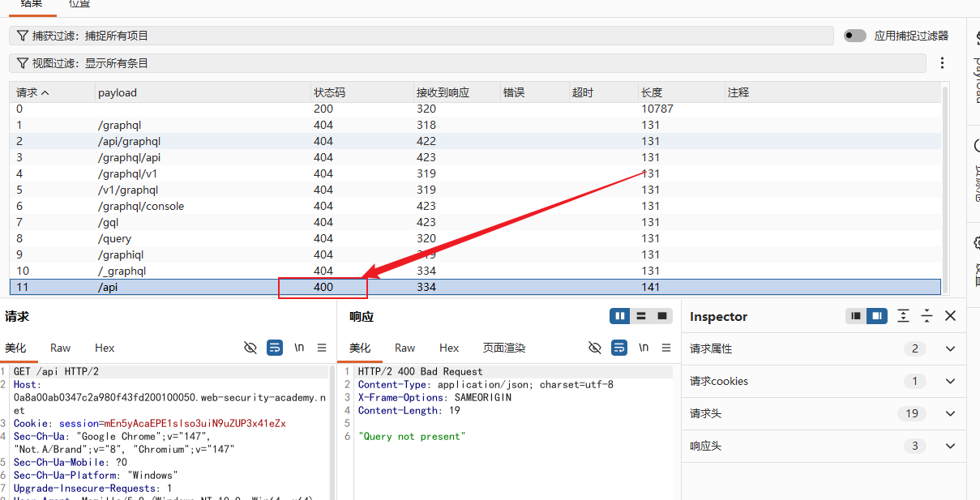Click the table's vertical scrollbar
980x500 pixels.
click(945, 190)
